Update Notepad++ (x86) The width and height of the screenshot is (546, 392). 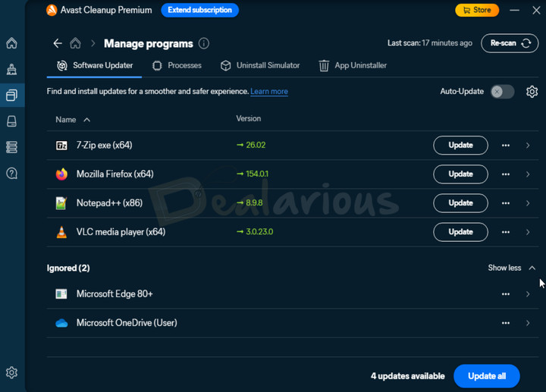click(460, 203)
